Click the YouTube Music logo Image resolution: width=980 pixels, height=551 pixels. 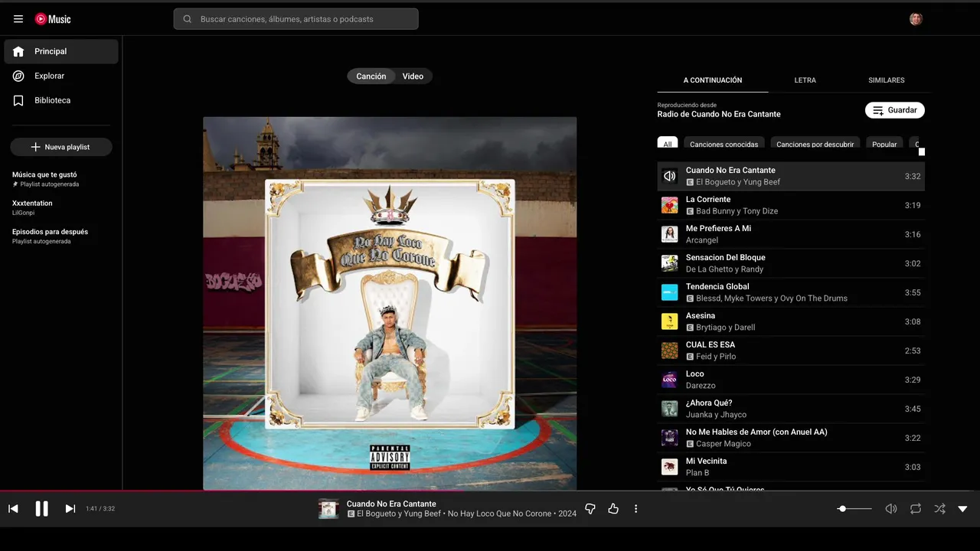pos(53,19)
